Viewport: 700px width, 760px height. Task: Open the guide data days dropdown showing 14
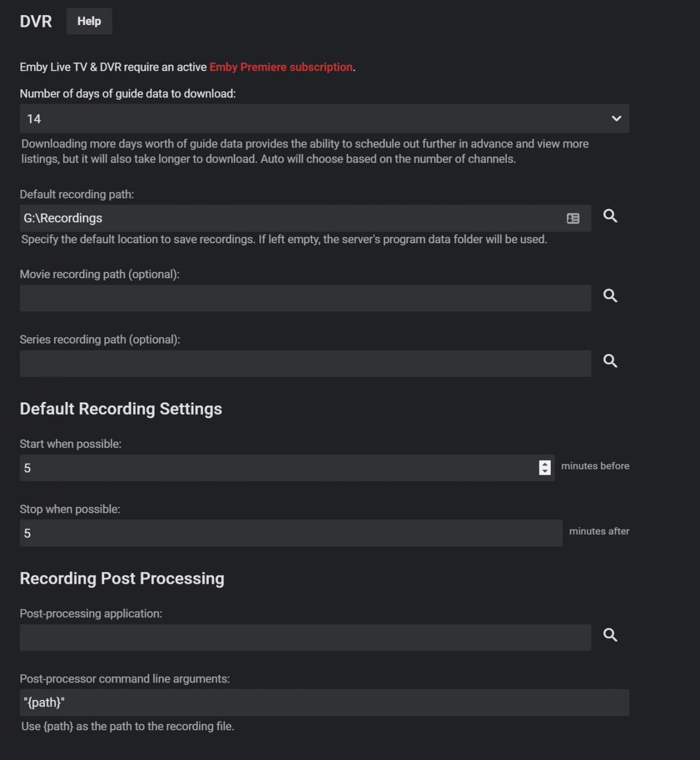[315, 119]
